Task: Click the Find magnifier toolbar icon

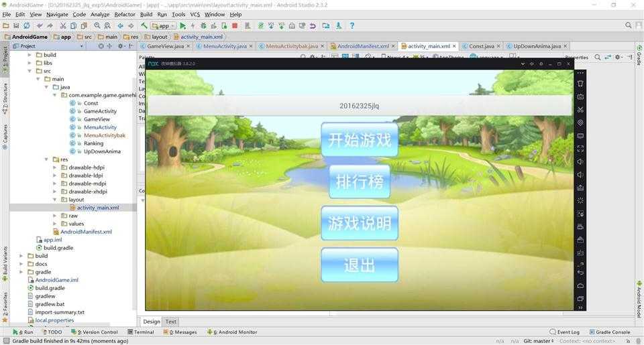Action: (x=97, y=25)
